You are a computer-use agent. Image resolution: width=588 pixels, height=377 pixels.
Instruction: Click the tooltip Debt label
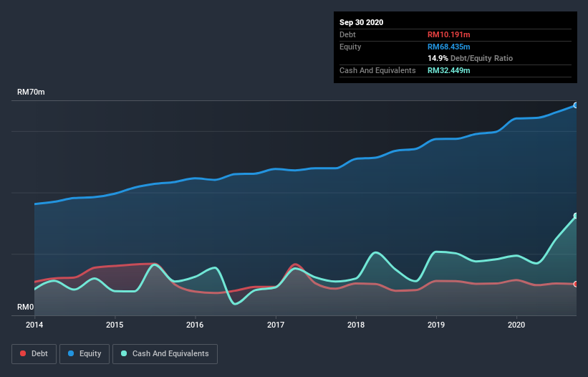pyautogui.click(x=347, y=34)
